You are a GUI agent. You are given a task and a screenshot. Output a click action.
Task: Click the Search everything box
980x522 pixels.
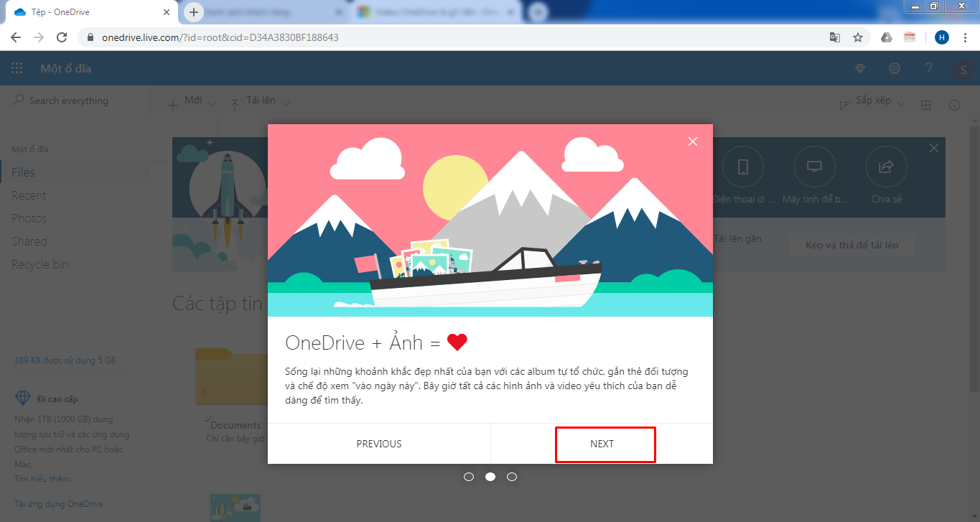(x=75, y=101)
